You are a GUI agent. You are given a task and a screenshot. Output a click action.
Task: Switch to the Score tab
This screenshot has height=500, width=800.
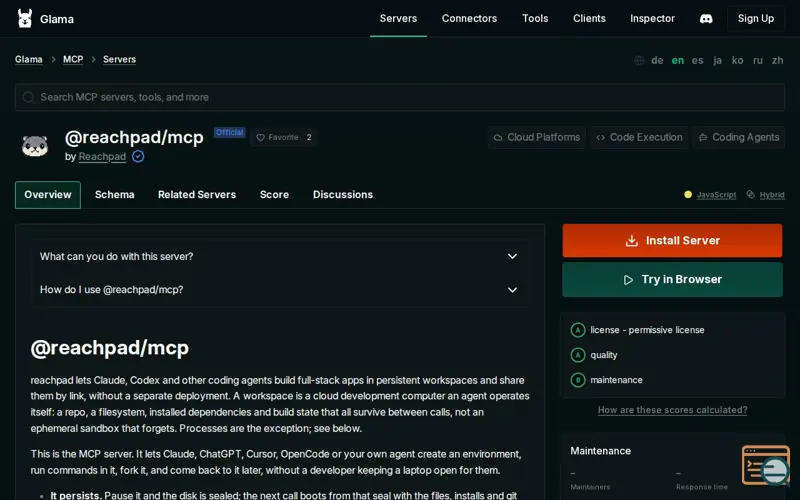(x=274, y=194)
